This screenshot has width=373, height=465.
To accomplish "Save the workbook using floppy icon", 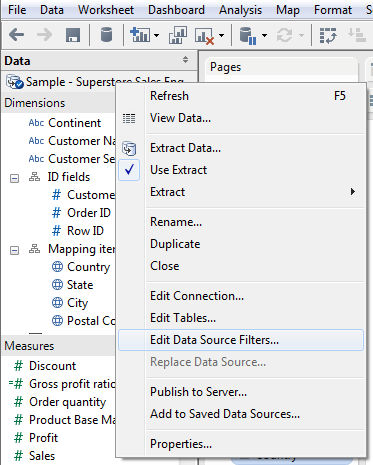I will tap(73, 35).
